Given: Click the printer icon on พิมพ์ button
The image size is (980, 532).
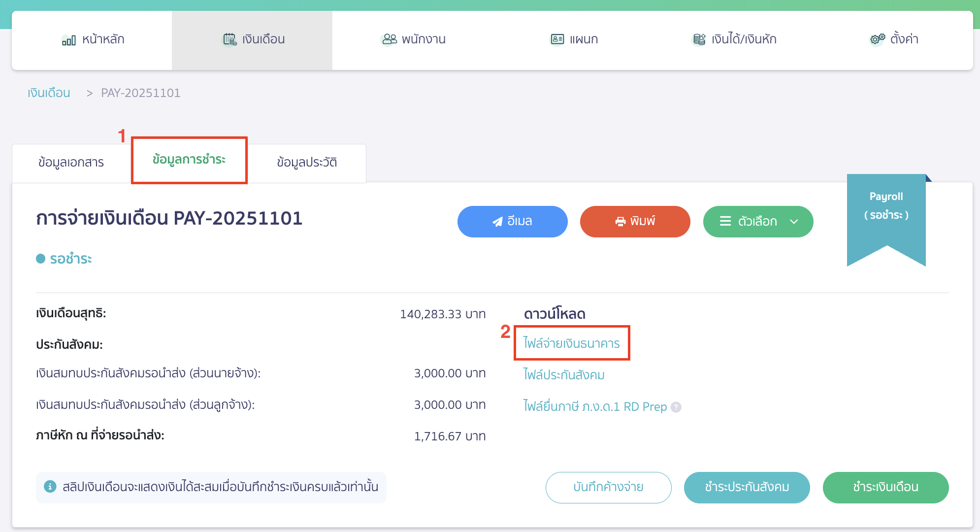Looking at the screenshot, I should click(x=620, y=221).
